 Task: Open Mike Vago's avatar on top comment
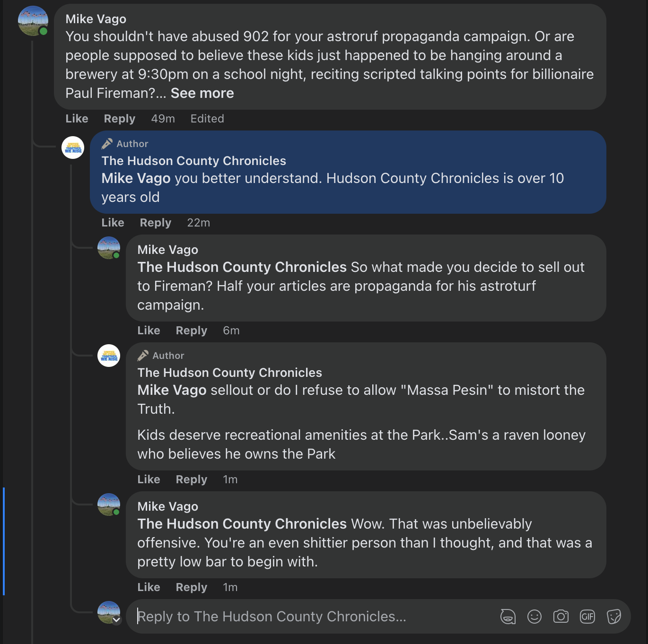click(x=33, y=21)
